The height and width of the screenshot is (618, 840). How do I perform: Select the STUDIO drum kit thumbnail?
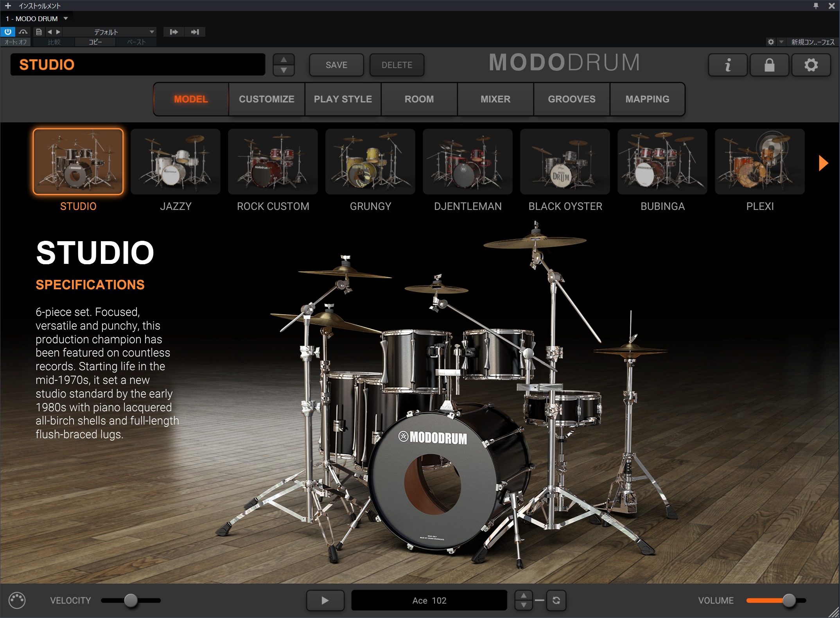click(x=78, y=161)
